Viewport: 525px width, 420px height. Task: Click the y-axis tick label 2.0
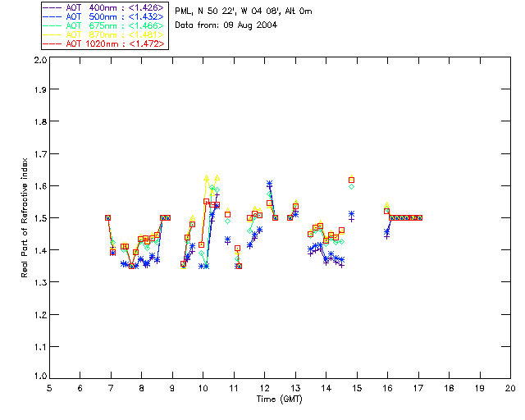tap(40, 60)
